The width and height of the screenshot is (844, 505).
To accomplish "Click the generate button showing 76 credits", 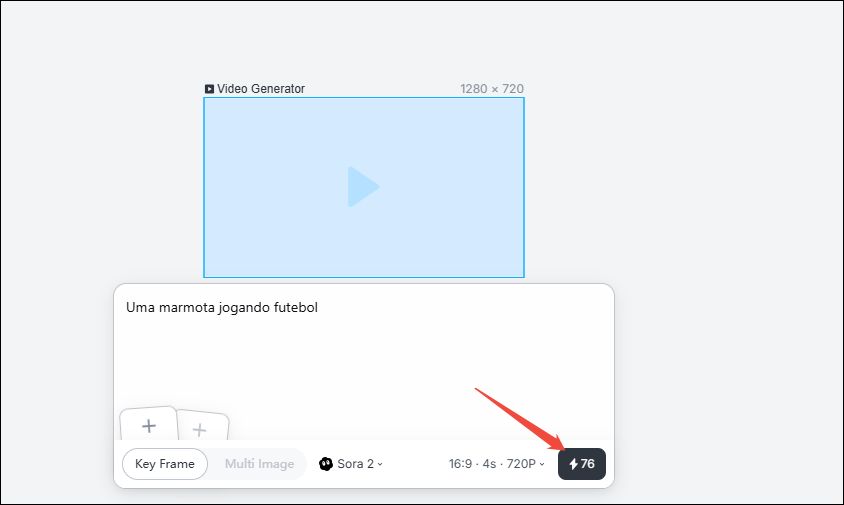I will point(582,464).
